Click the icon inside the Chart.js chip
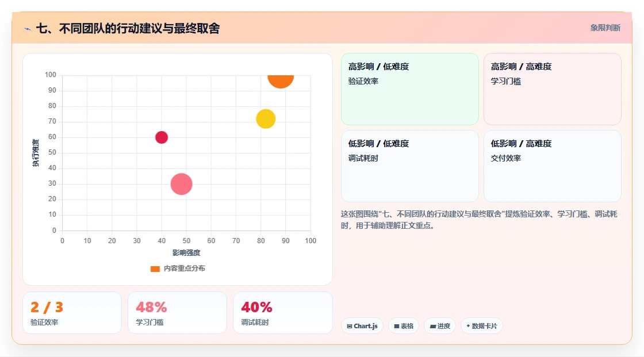 (x=350, y=326)
